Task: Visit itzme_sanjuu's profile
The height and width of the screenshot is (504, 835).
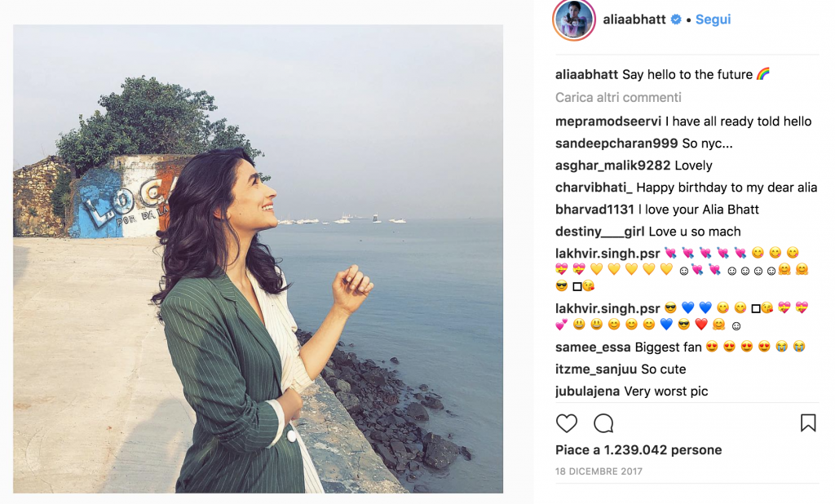Action: coord(596,369)
